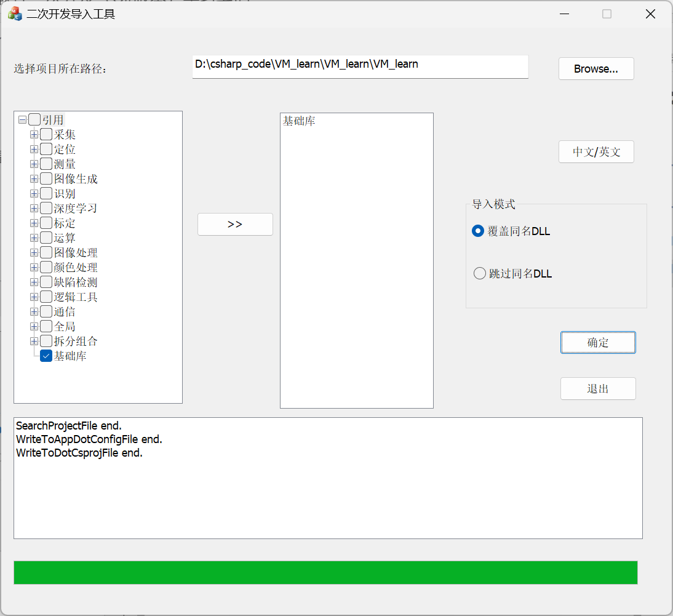Expand the 拆分组合 tree node
Screen dimensions: 673x616
coord(34,342)
